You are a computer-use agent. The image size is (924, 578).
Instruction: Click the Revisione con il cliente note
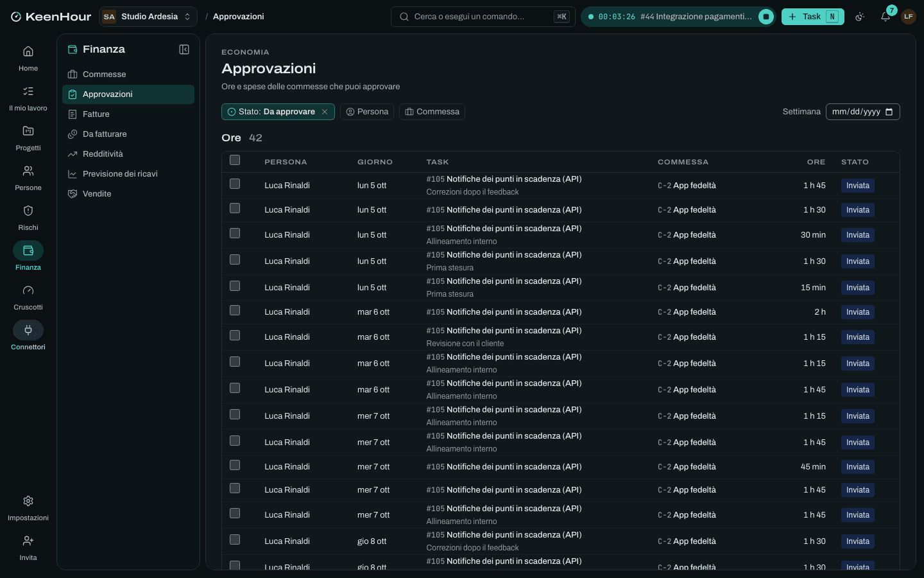point(465,344)
